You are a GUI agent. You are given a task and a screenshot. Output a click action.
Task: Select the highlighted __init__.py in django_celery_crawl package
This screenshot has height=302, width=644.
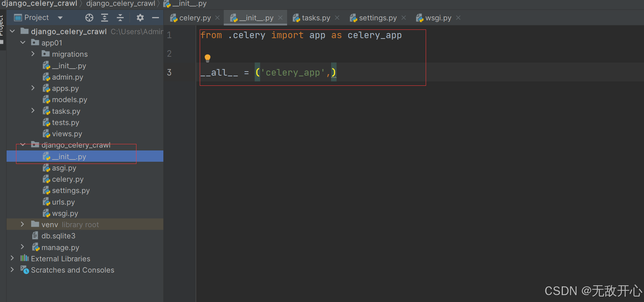coord(69,157)
